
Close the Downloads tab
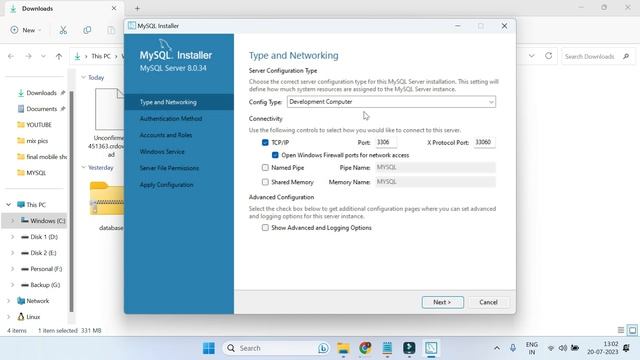pos(114,8)
